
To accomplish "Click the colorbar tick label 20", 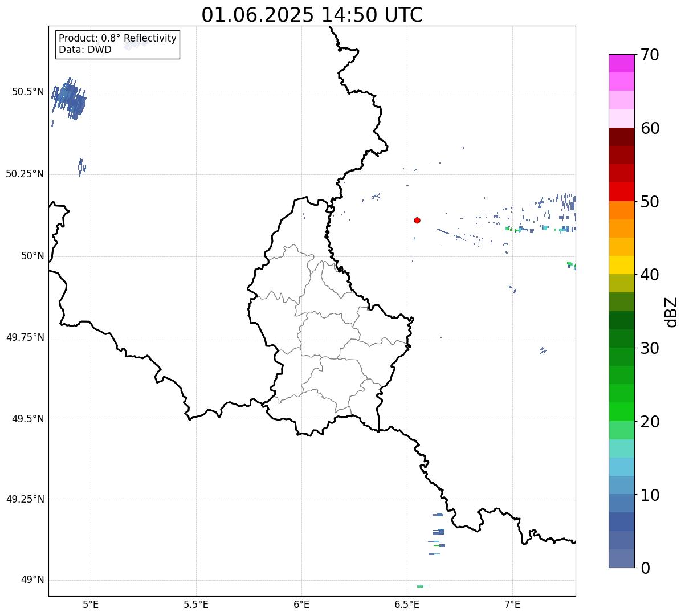I will (650, 422).
